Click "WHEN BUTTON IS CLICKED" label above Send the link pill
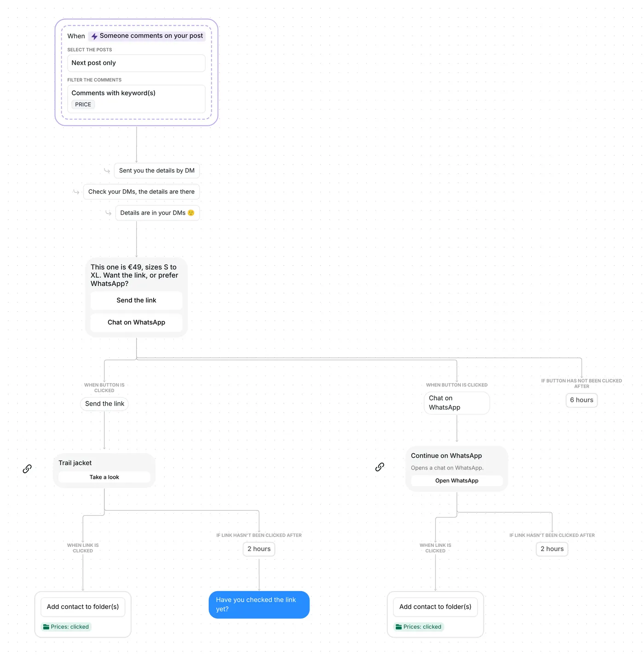This screenshot has height=656, width=644. coord(104,388)
